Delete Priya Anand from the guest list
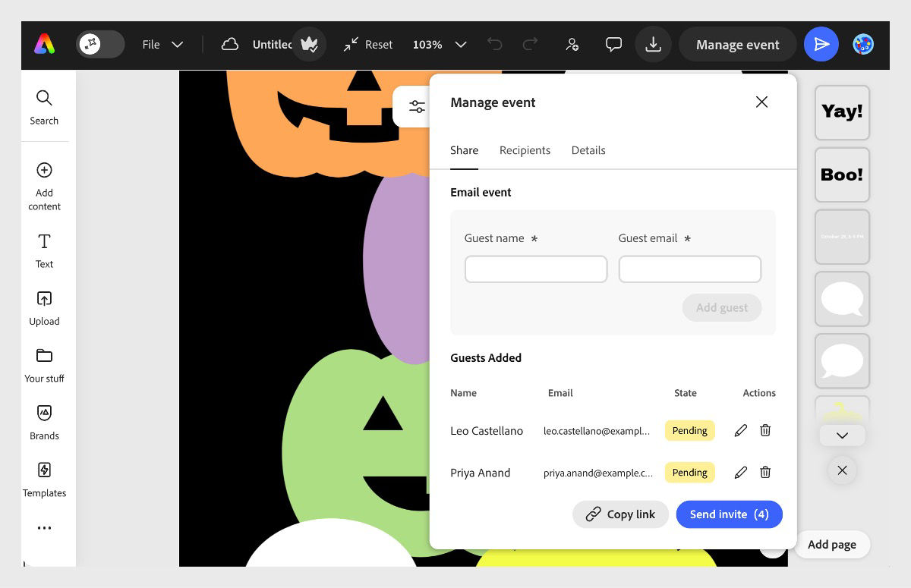Image resolution: width=911 pixels, height=588 pixels. point(765,472)
